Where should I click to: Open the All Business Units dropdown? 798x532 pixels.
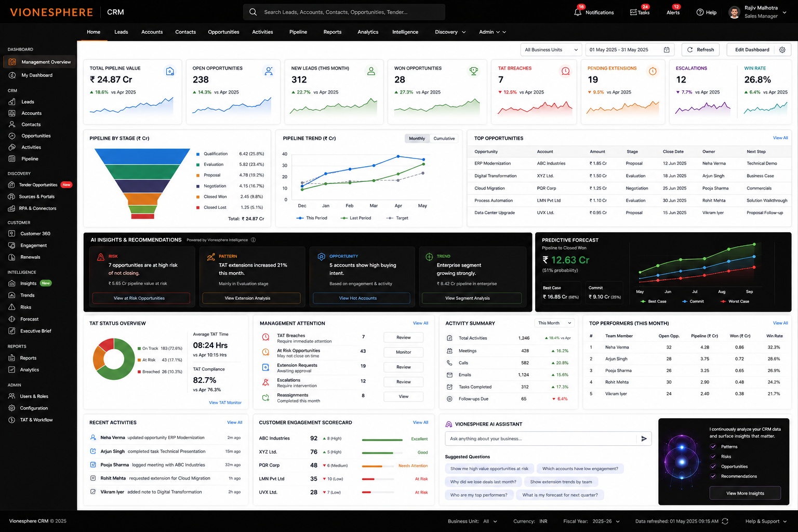(x=551, y=50)
